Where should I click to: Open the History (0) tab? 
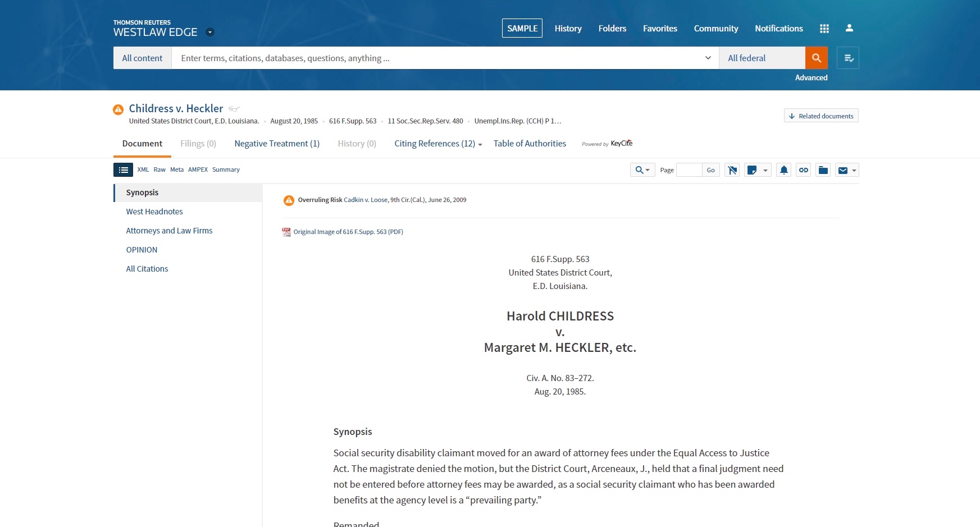pos(357,144)
